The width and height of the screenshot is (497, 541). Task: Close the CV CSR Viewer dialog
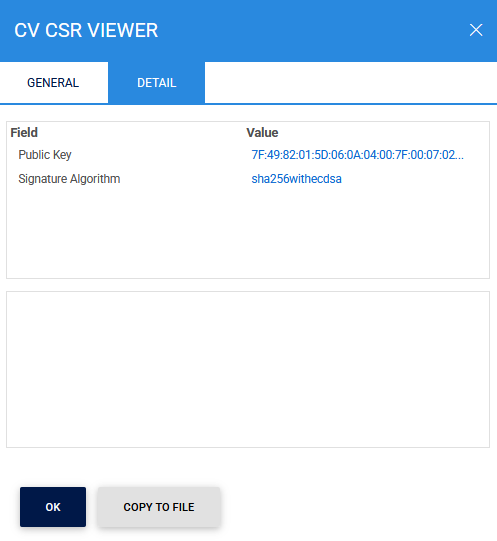pos(476,30)
